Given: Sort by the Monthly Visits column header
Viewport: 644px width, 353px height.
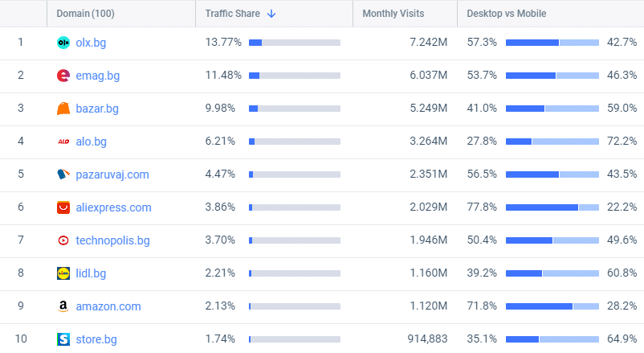Looking at the screenshot, I should pos(393,14).
